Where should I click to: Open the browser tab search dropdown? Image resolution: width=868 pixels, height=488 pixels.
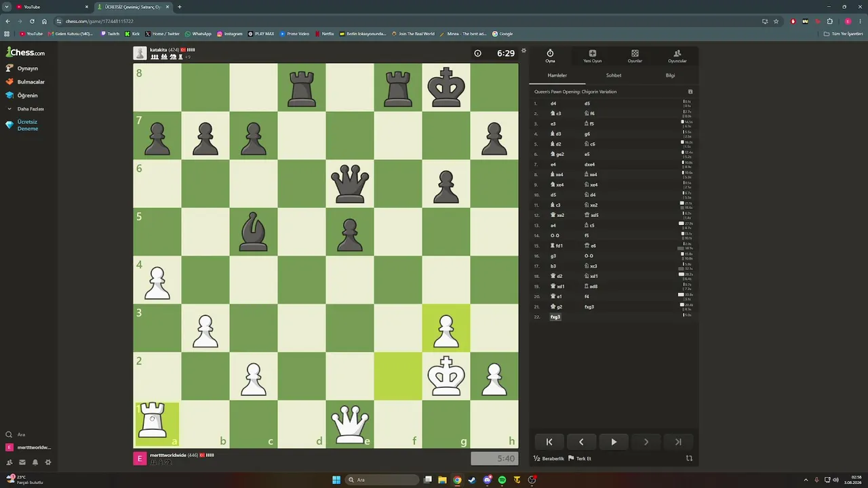tap(6, 7)
